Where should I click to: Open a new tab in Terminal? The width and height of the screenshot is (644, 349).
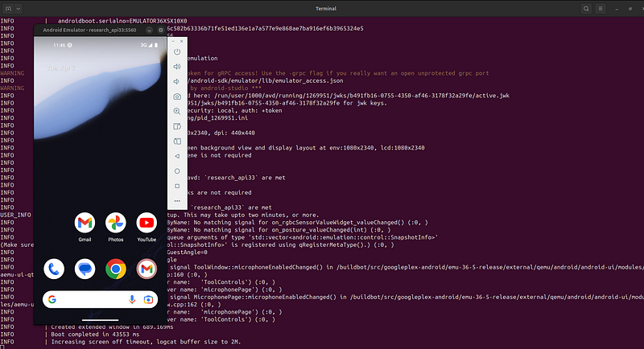pyautogui.click(x=8, y=9)
